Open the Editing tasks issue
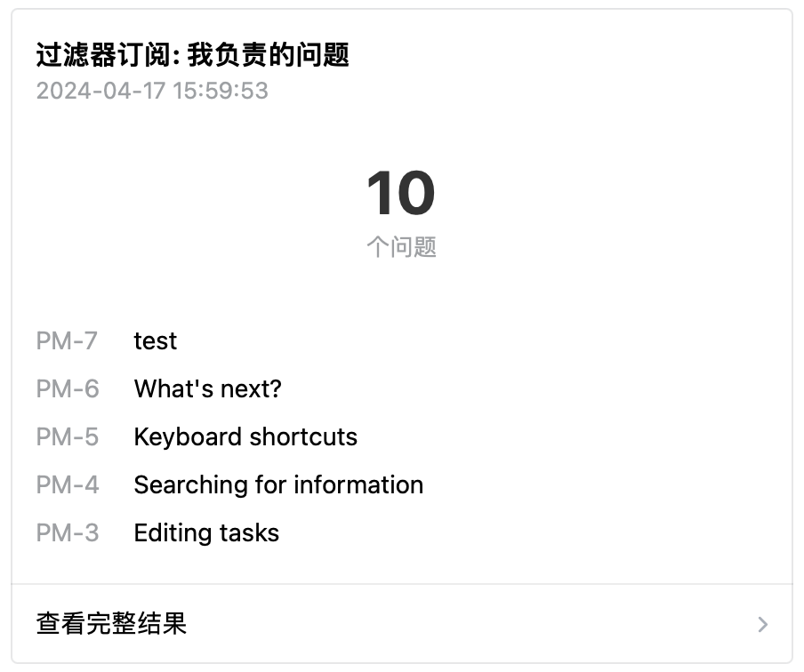Viewport: 804px width, 672px height. point(206,533)
